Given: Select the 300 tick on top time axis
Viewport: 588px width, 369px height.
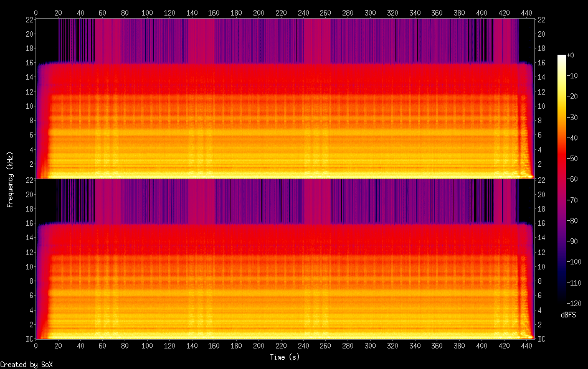Looking at the screenshot, I should [370, 12].
